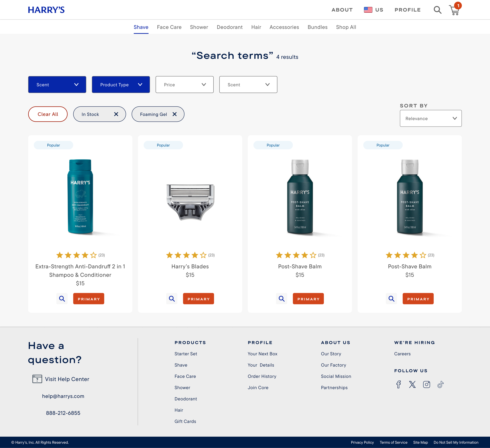Open the TikTok icon in footer

440,384
